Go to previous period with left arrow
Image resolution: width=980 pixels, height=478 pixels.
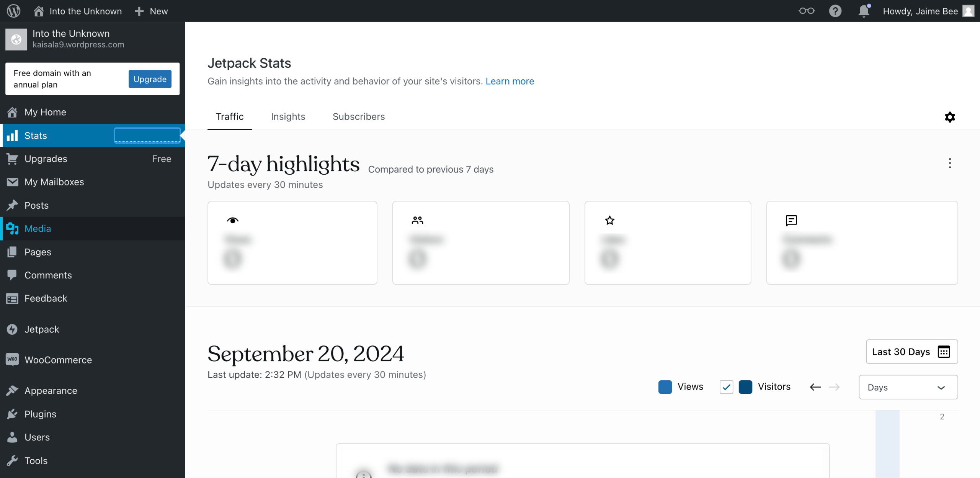point(815,387)
